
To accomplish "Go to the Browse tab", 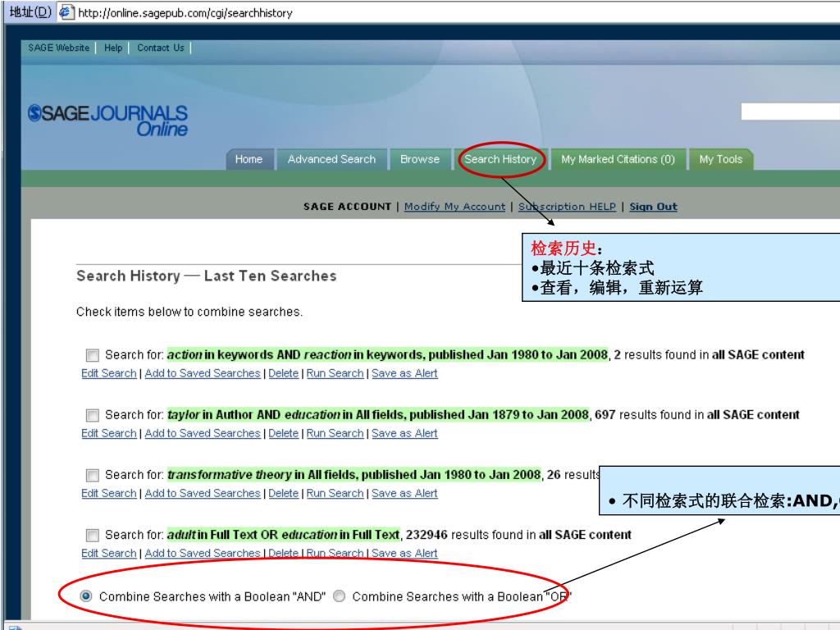I will (419, 159).
